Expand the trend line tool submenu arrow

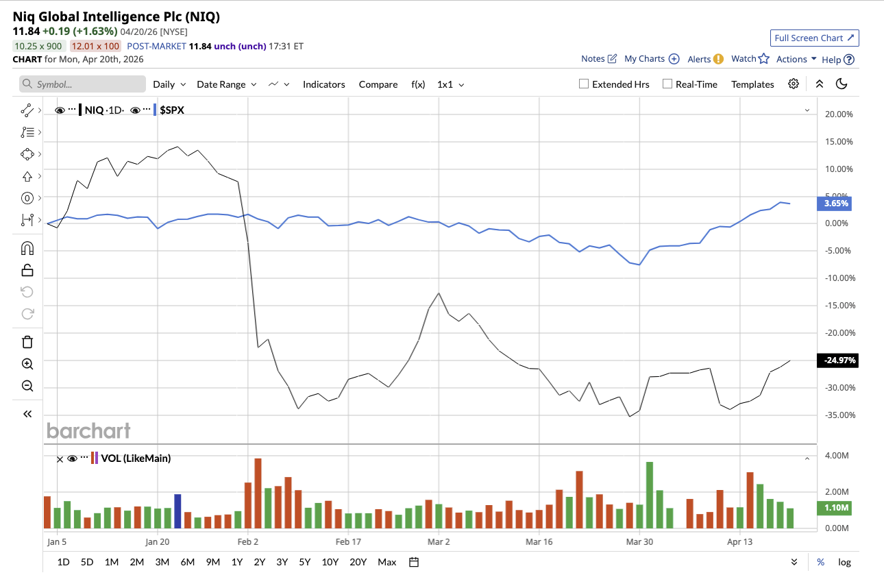(x=39, y=110)
